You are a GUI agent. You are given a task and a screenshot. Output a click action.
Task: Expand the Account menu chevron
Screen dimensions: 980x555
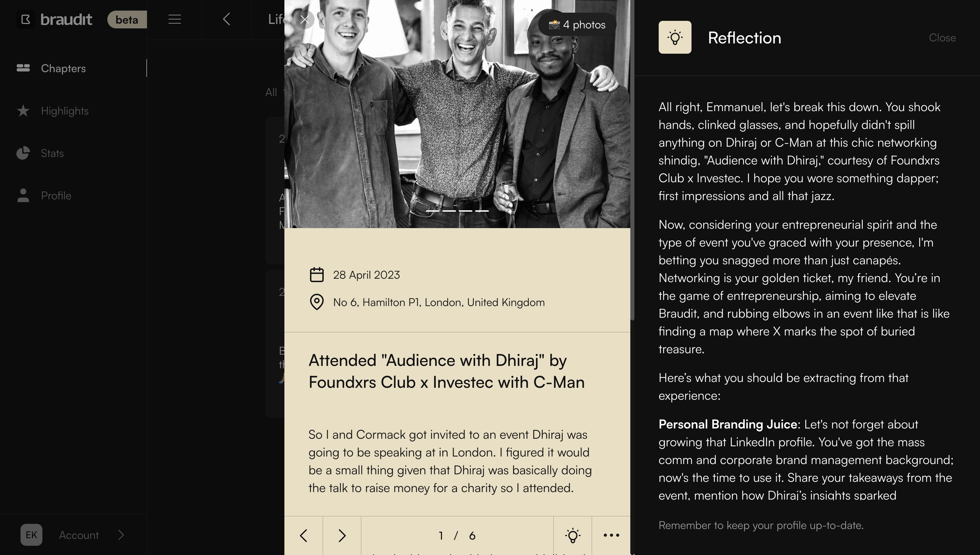121,535
